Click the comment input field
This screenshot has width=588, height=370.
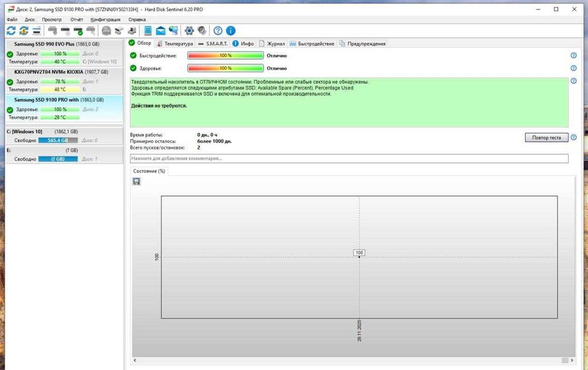coord(349,158)
